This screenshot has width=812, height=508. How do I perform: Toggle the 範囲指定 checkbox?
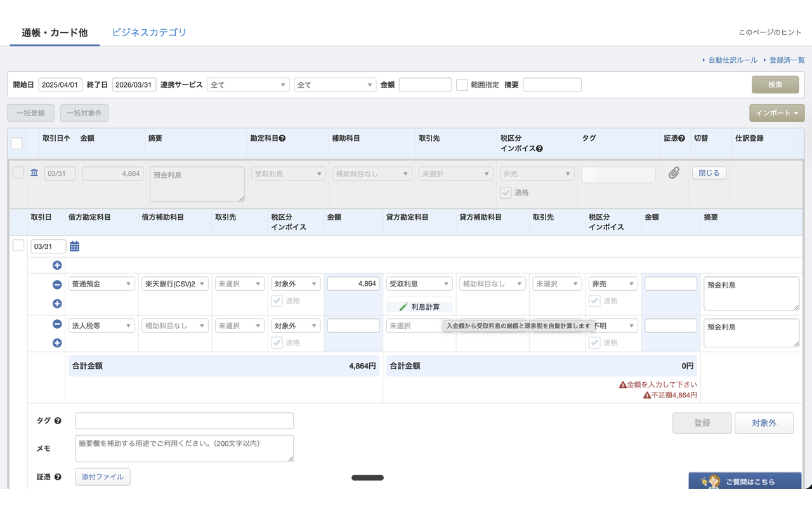point(462,84)
